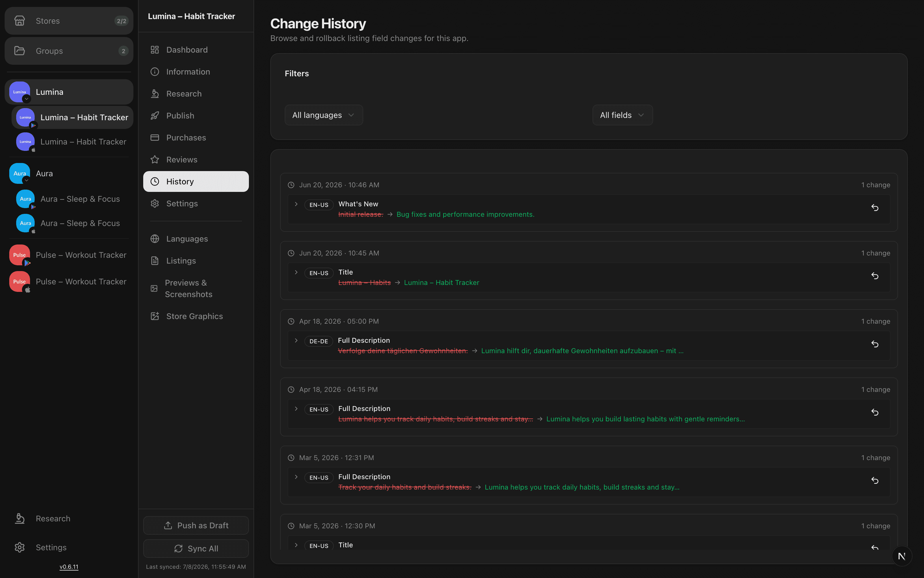
Task: Click the Filters heading
Action: tap(297, 73)
